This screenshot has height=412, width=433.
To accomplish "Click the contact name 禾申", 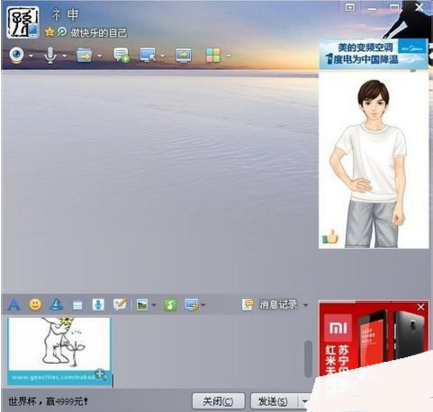I will [65, 15].
